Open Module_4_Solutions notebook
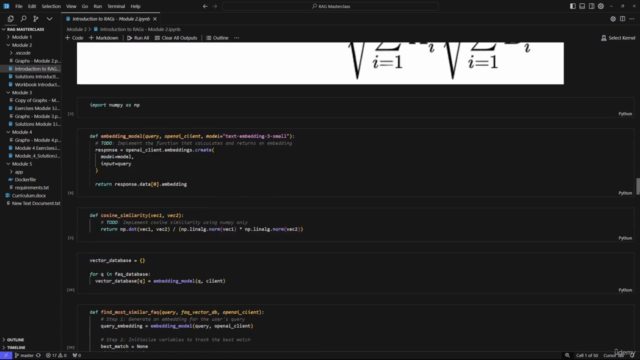The width and height of the screenshot is (640, 360). pyautogui.click(x=37, y=156)
